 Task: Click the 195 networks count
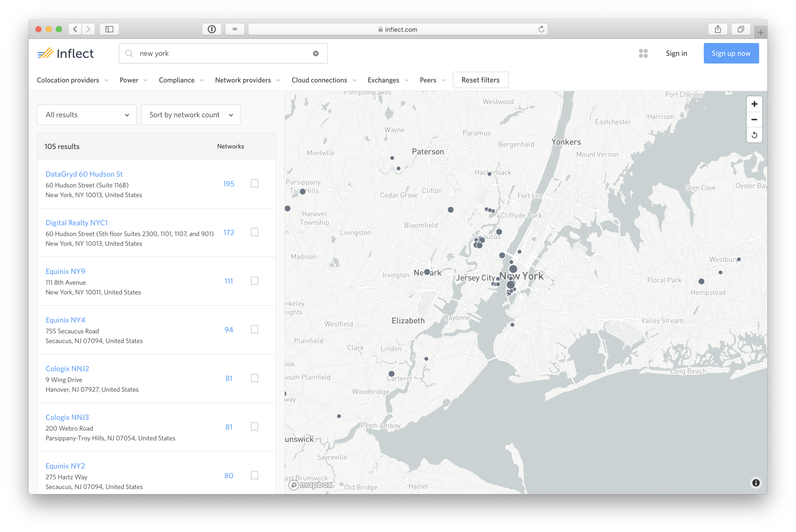(x=229, y=184)
